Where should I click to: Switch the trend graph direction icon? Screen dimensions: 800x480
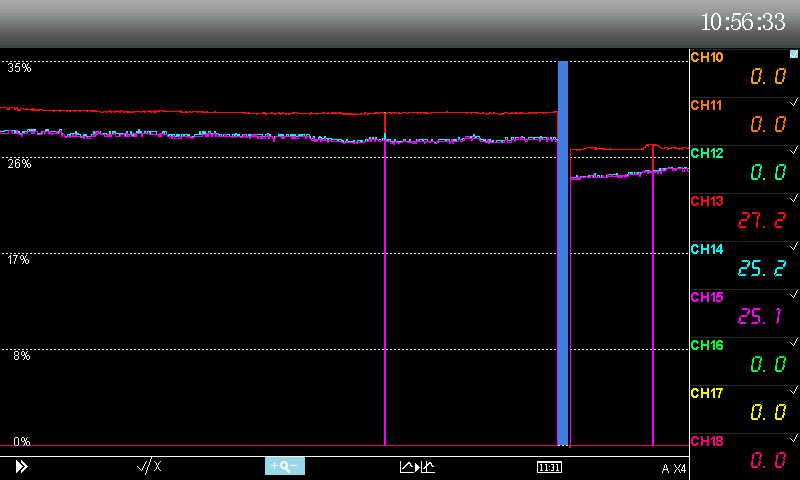(x=417, y=467)
